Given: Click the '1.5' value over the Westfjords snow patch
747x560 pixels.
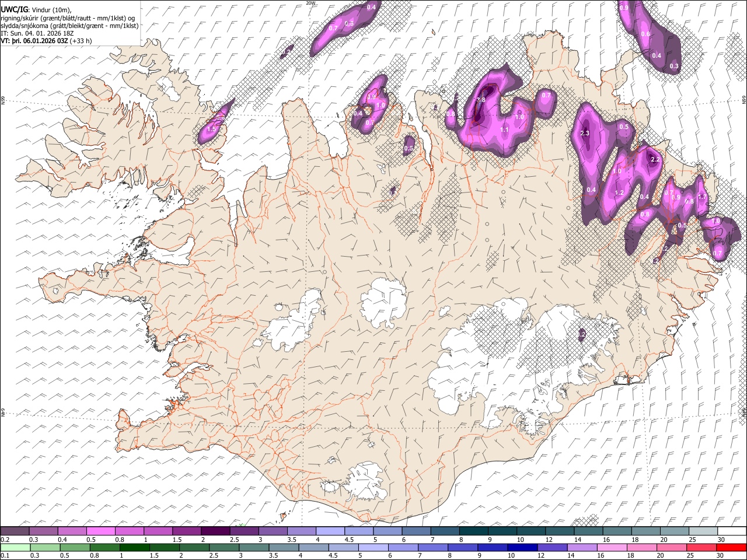Looking at the screenshot, I should (x=212, y=129).
